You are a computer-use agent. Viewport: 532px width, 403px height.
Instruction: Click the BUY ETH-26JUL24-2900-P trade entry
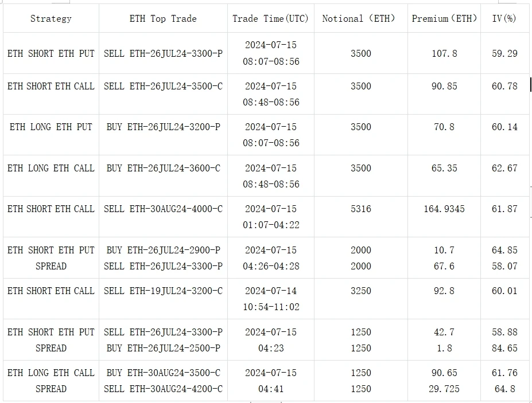[x=163, y=250]
